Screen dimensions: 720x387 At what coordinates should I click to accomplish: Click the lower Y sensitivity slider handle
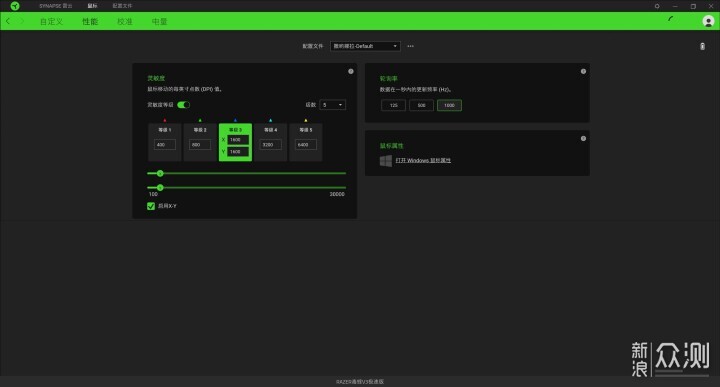pyautogui.click(x=160, y=188)
